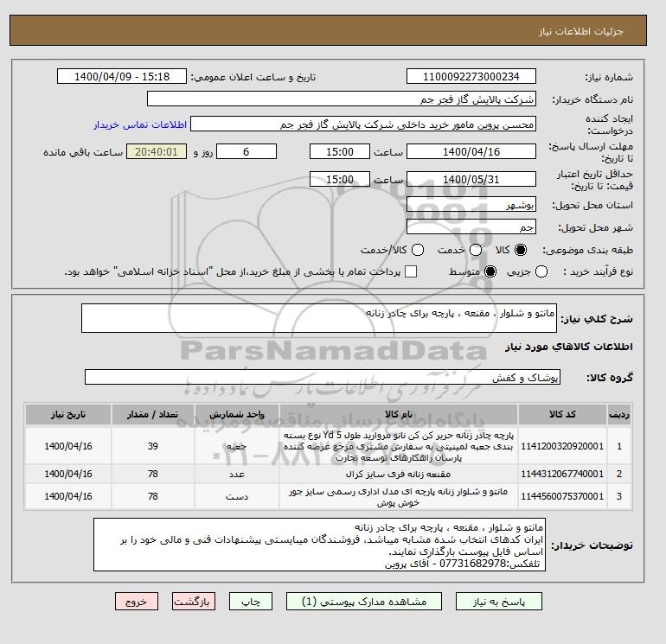Click the مقنعه زنانه فری سایز item name
The image size is (666, 644).
pyautogui.click(x=399, y=474)
